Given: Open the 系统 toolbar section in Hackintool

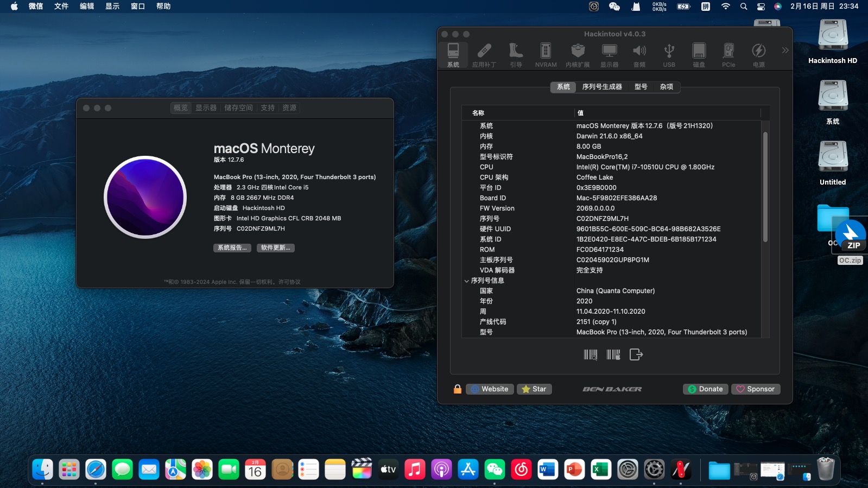Looking at the screenshot, I should tap(453, 55).
